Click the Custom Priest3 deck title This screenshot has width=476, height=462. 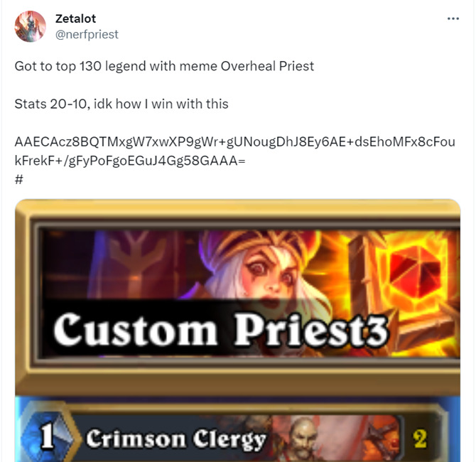click(x=220, y=329)
